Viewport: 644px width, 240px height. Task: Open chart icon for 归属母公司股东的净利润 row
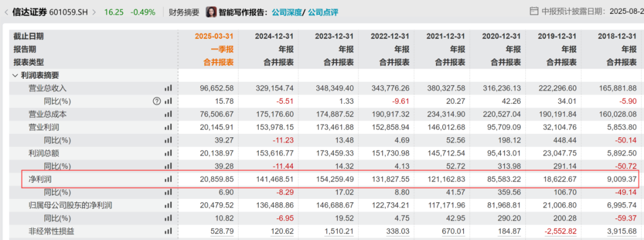tap(168, 205)
